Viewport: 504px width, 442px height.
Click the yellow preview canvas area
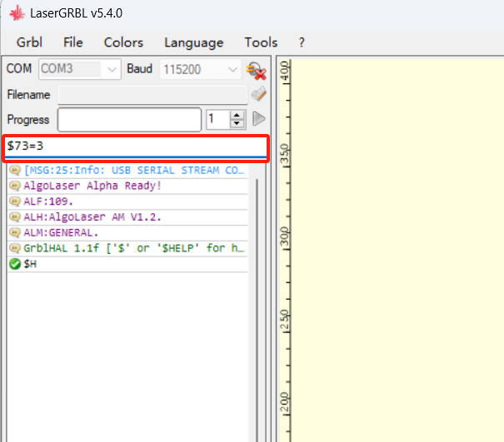pyautogui.click(x=397, y=251)
